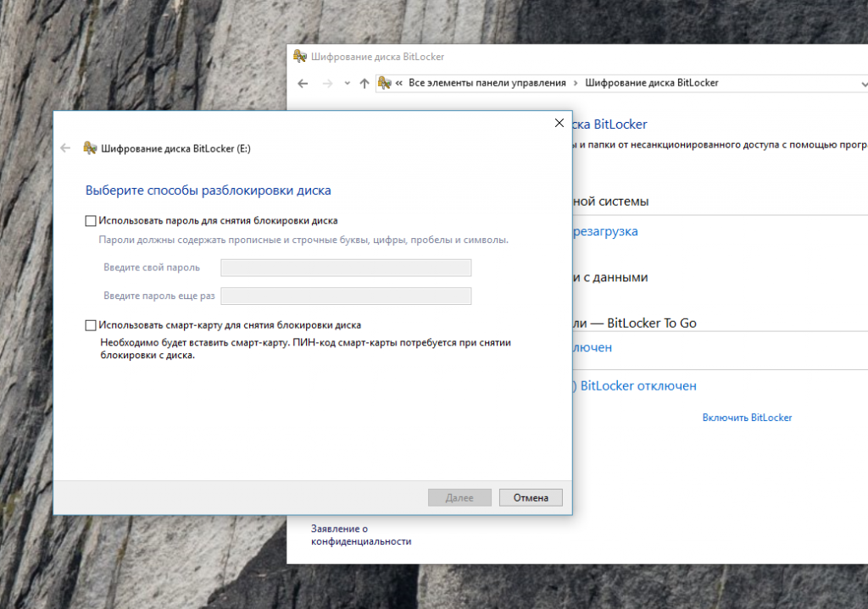Click the 'Включить BitLocker' link

[x=747, y=418]
